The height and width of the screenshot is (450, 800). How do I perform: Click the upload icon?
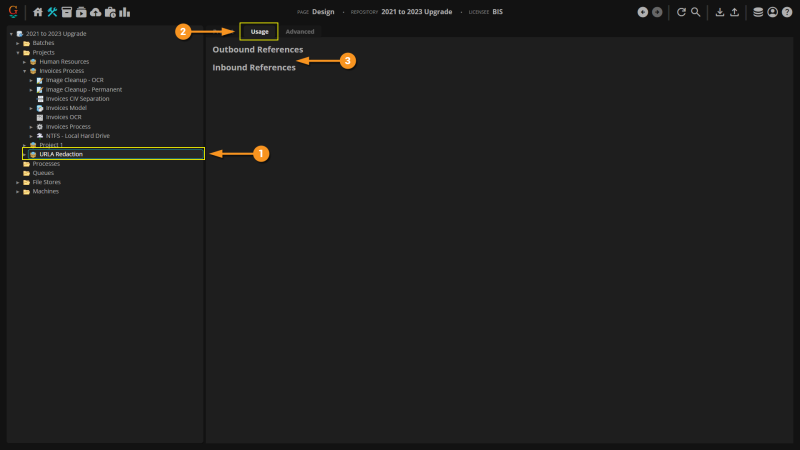pyautogui.click(x=734, y=12)
